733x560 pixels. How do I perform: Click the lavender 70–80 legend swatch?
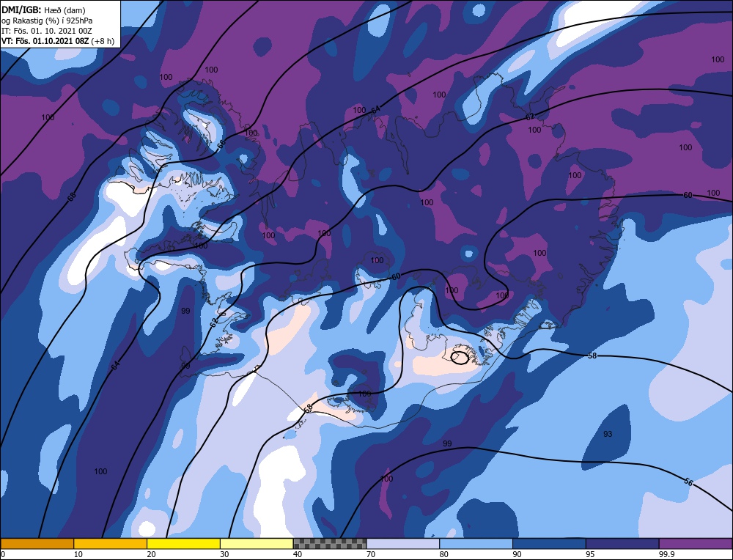[x=403, y=543]
